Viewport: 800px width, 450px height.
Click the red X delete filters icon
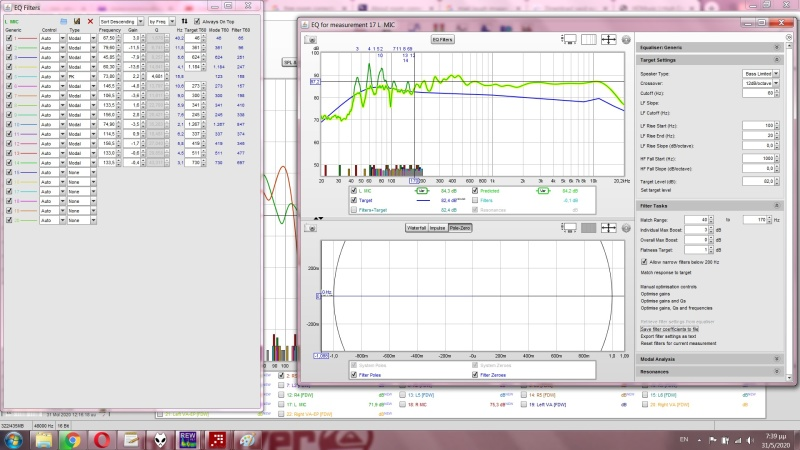(x=90, y=21)
